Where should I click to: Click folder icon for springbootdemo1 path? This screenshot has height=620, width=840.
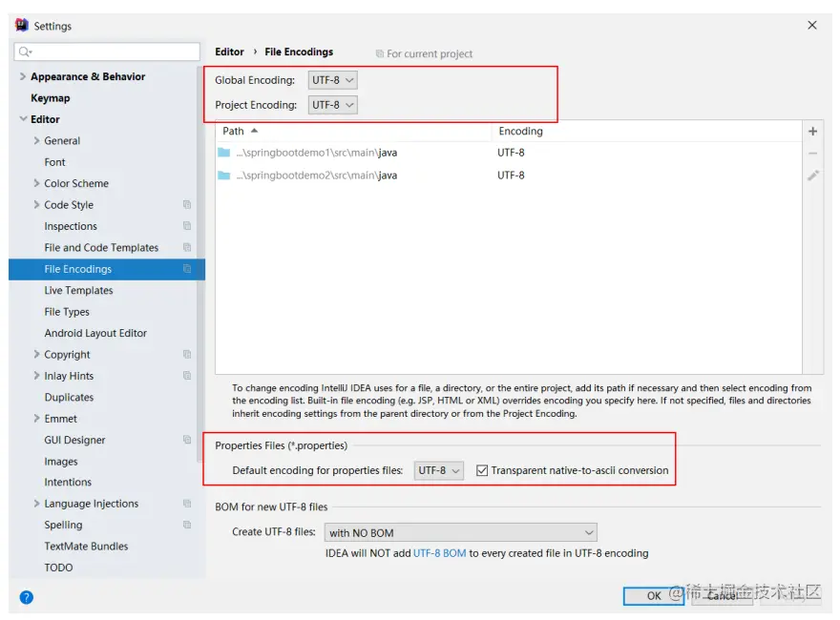pyautogui.click(x=224, y=153)
